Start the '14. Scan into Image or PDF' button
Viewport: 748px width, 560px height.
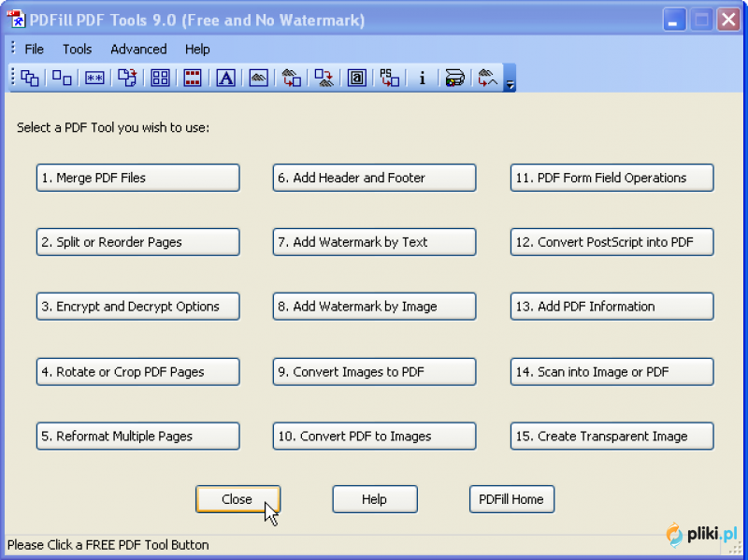[612, 371]
